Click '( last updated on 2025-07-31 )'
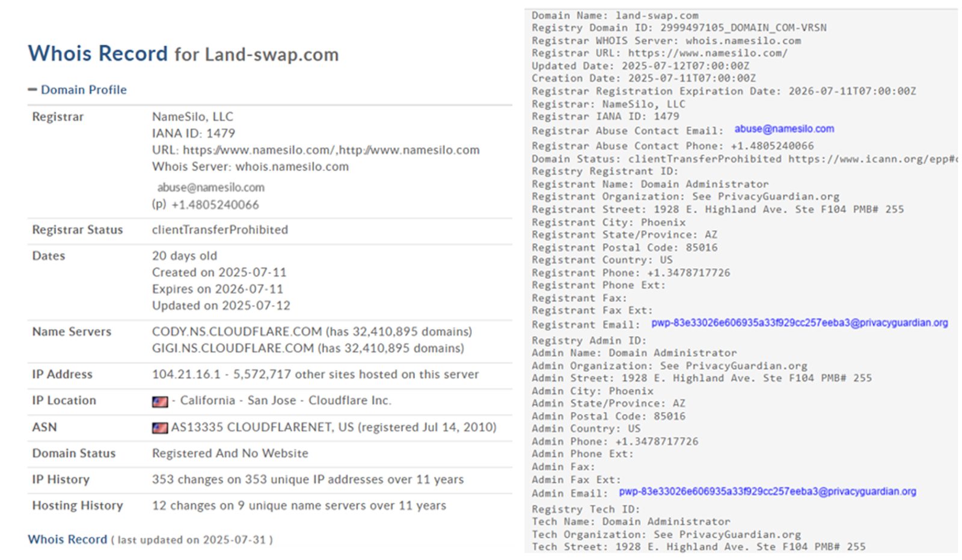 tap(192, 540)
